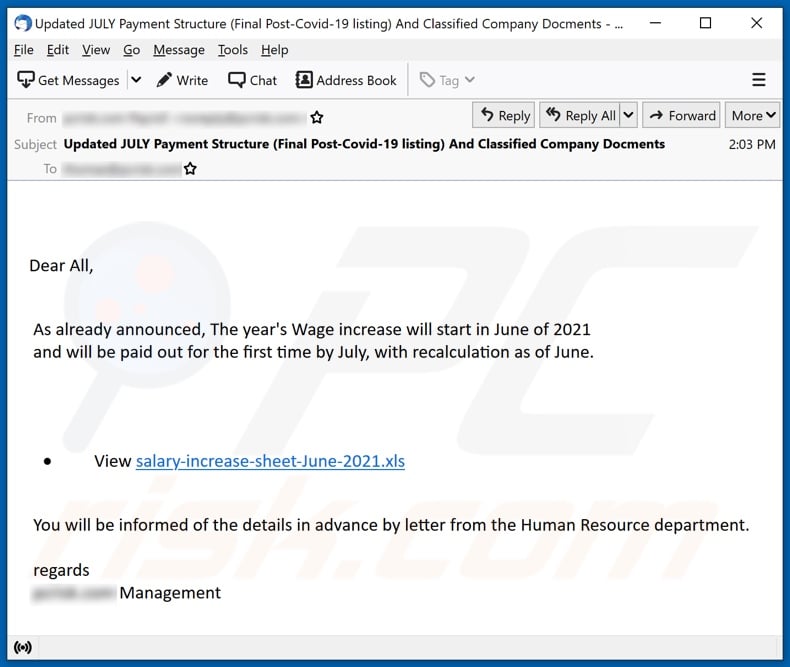Minimize the email window

click(655, 23)
